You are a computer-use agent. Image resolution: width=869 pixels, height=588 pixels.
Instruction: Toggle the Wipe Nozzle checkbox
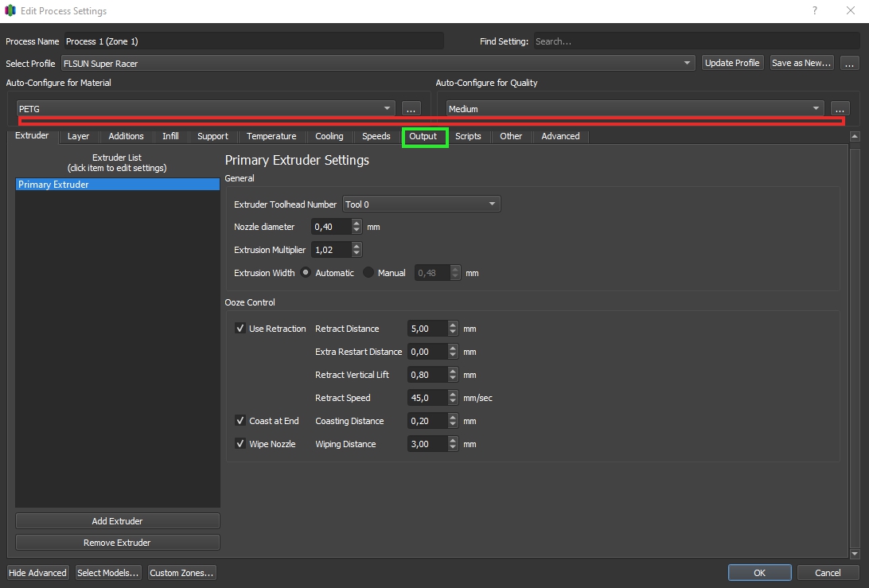[240, 444]
